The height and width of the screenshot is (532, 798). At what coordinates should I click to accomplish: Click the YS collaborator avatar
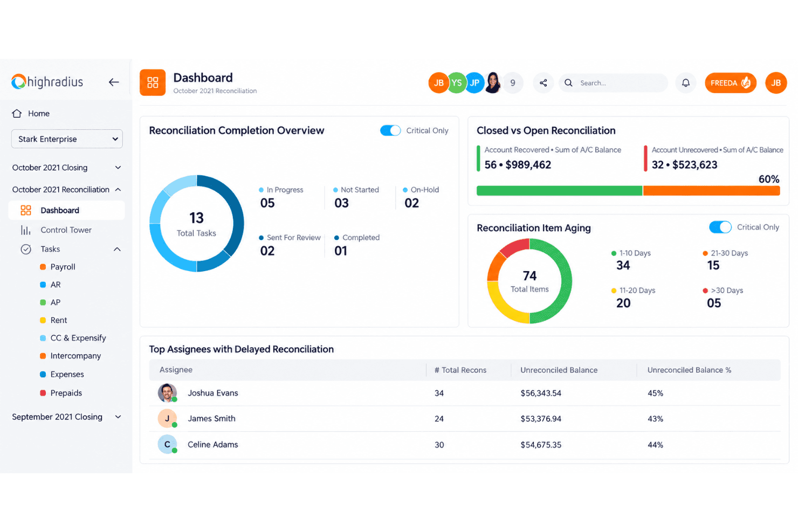457,83
